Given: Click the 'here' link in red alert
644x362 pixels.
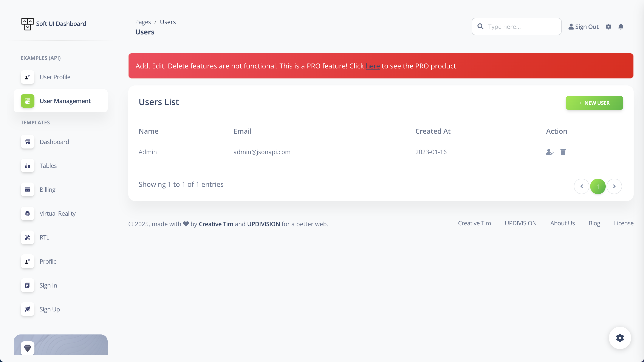Looking at the screenshot, I should [373, 66].
